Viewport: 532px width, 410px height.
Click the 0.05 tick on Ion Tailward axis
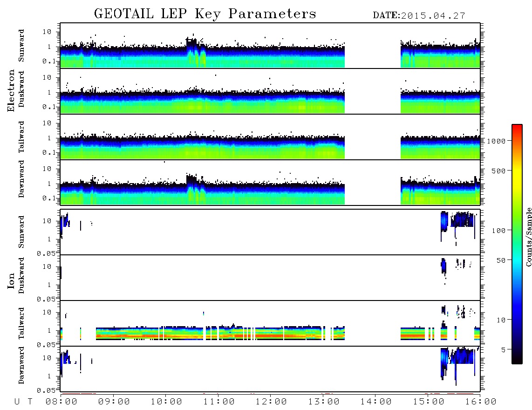point(46,345)
